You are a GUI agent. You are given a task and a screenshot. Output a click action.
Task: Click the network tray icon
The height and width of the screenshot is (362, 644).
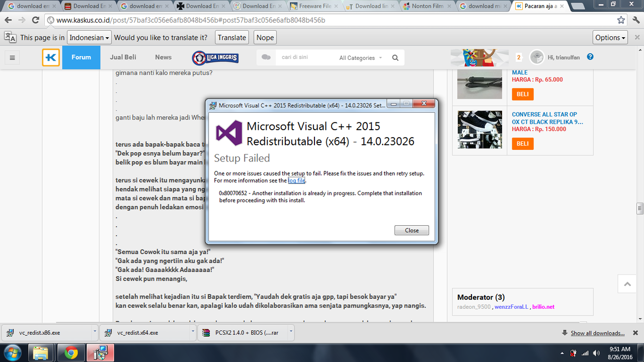(x=584, y=353)
